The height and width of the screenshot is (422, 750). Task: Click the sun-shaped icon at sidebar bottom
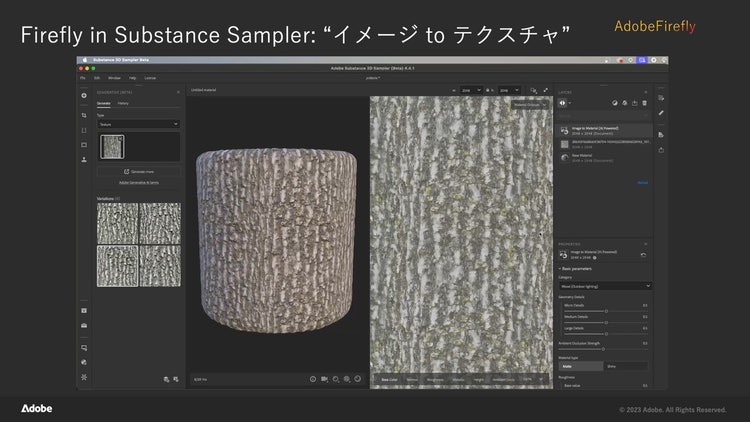(x=84, y=377)
